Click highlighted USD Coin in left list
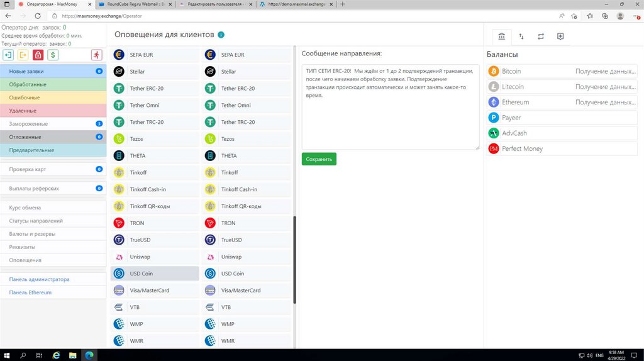 155,274
